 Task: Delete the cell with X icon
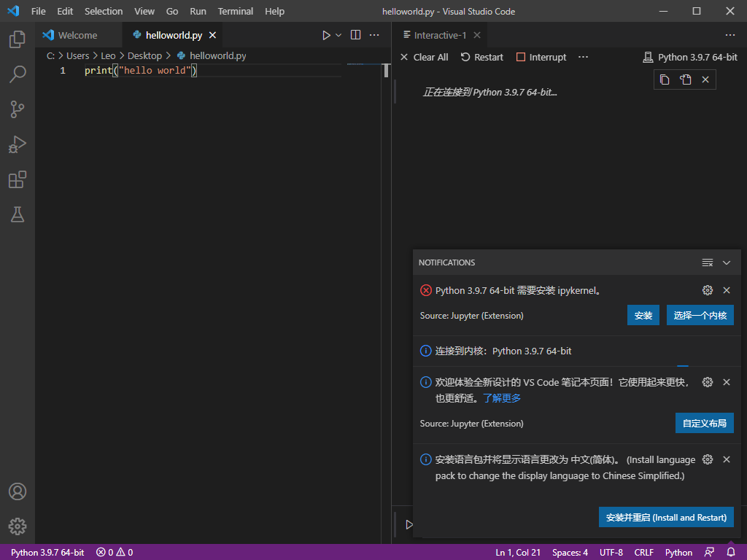coord(705,79)
